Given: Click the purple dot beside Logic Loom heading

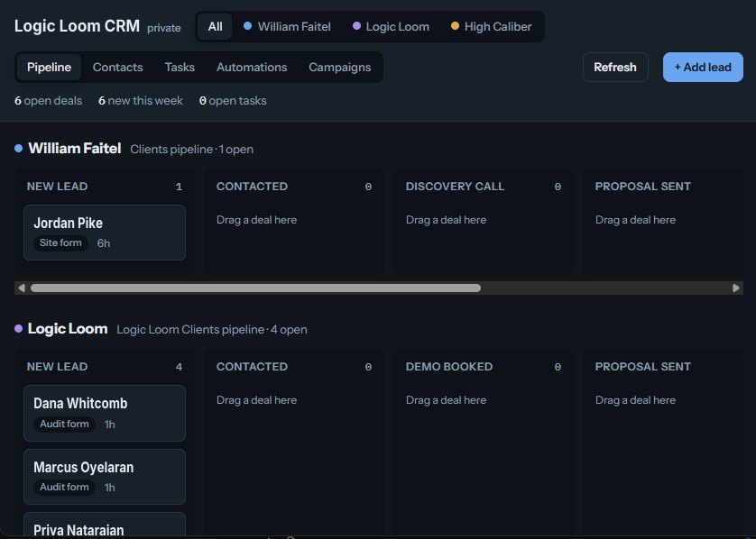Looking at the screenshot, I should [x=19, y=328].
